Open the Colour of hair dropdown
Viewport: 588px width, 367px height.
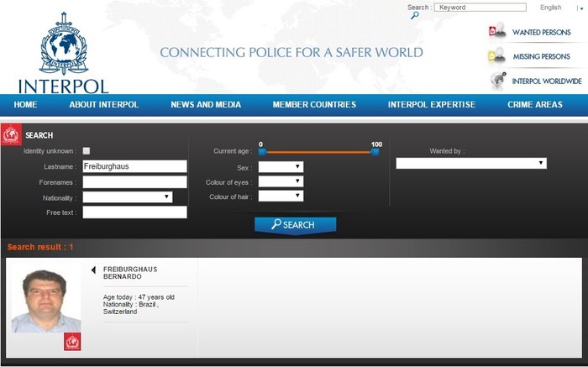coord(281,196)
